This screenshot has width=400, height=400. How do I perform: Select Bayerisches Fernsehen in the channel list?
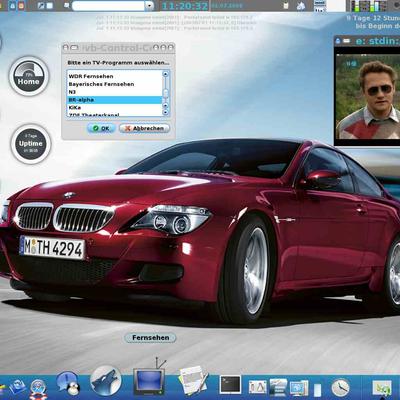click(114, 84)
